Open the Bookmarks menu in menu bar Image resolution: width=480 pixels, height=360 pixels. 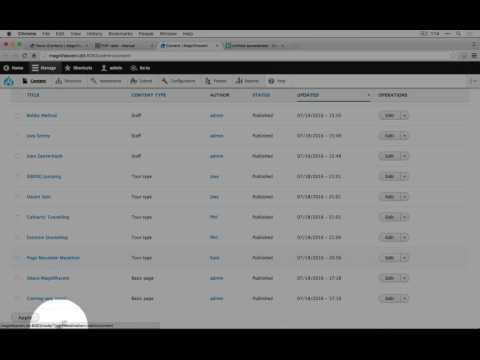(120, 34)
